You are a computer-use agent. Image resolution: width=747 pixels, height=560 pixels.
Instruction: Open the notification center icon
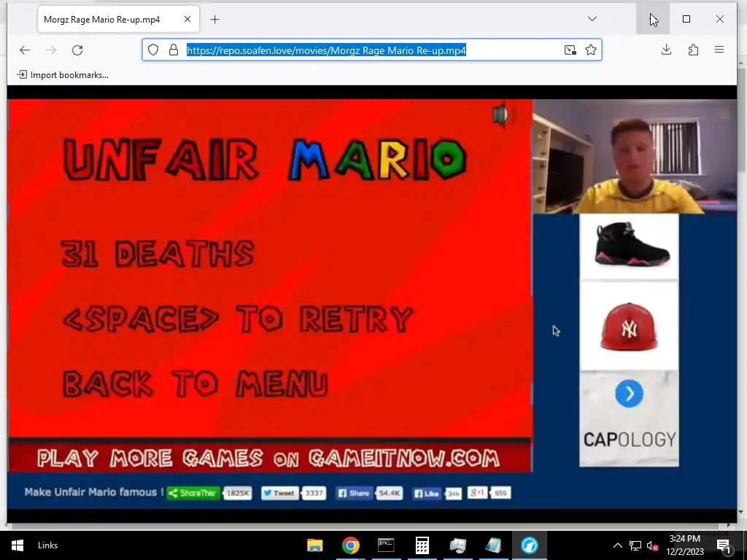click(724, 545)
